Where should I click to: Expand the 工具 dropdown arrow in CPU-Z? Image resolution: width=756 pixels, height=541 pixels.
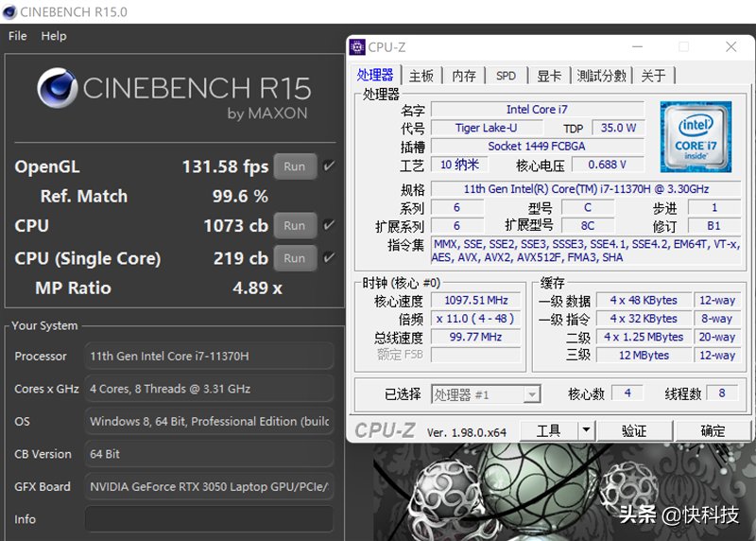(586, 429)
